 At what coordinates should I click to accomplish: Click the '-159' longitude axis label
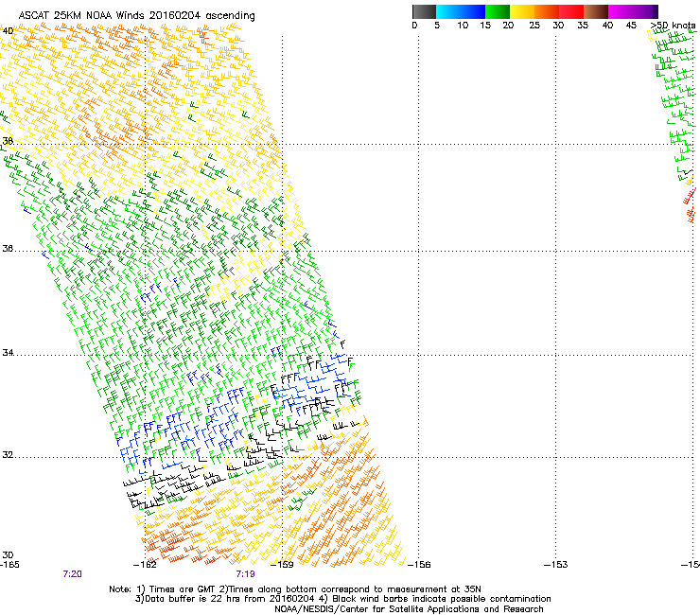pyautogui.click(x=282, y=565)
